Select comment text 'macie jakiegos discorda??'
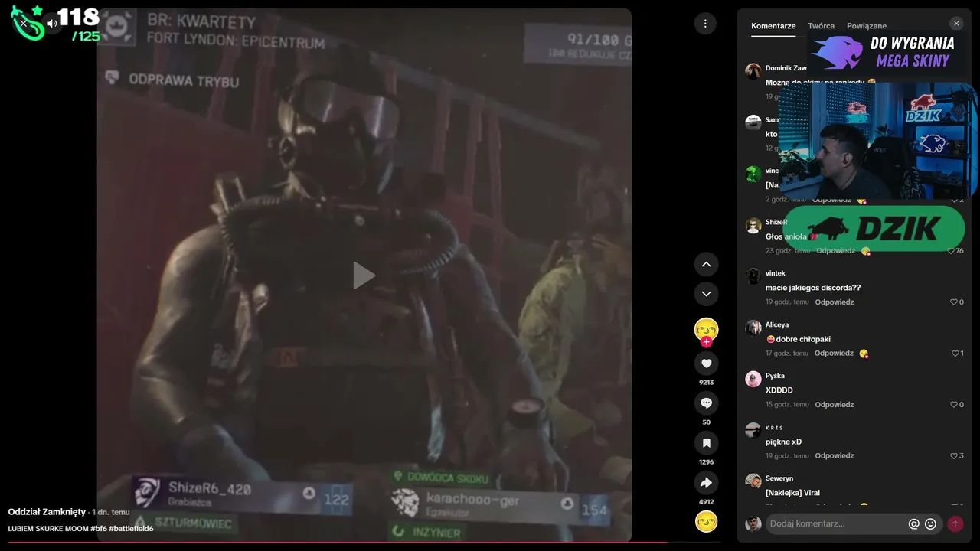The width and height of the screenshot is (980, 551). tap(813, 288)
